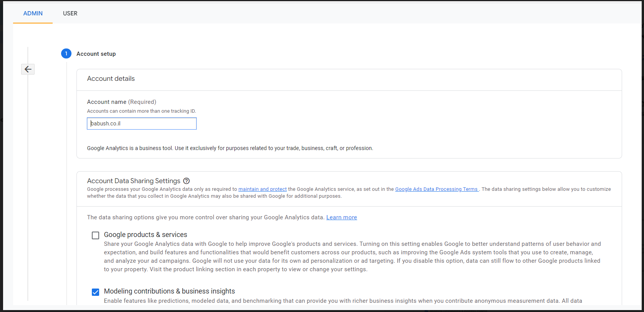Viewport: 644px width, 312px height.
Task: Focus the Account name input field
Action: click(x=142, y=123)
